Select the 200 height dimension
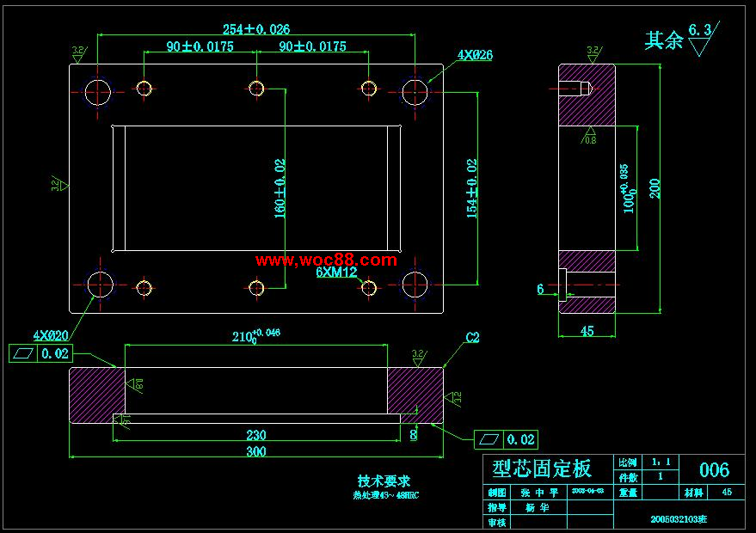This screenshot has width=756, height=533. [655, 188]
